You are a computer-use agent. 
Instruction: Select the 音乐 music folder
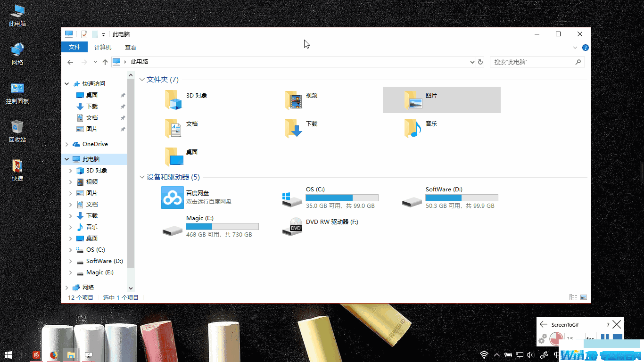coord(413,128)
